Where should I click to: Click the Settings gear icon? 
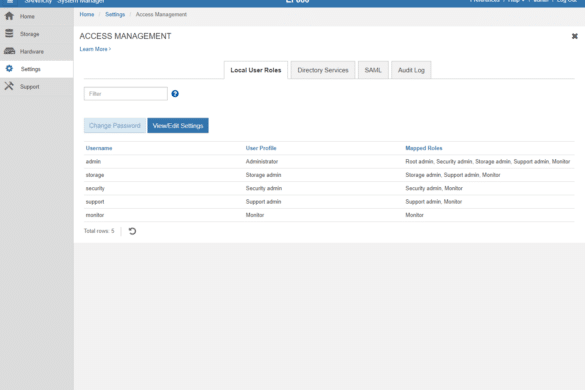point(9,69)
